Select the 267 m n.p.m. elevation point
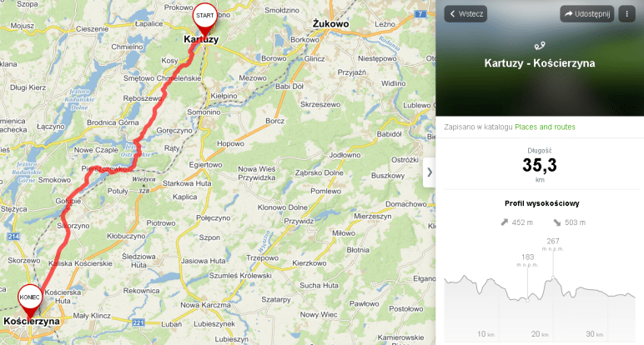Viewport: 644px width, 345px height. [553, 278]
